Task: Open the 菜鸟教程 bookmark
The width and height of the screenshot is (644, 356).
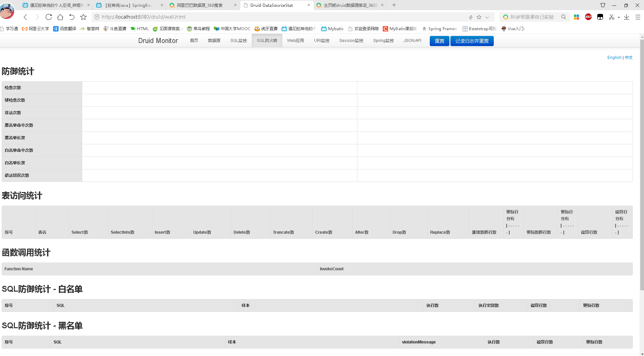Action: click(x=198, y=29)
